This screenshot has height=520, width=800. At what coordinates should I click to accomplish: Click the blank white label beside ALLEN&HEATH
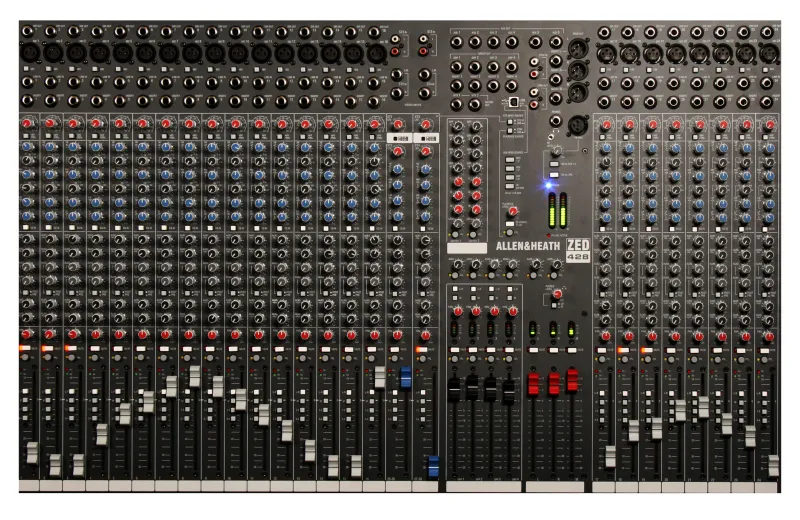466,248
